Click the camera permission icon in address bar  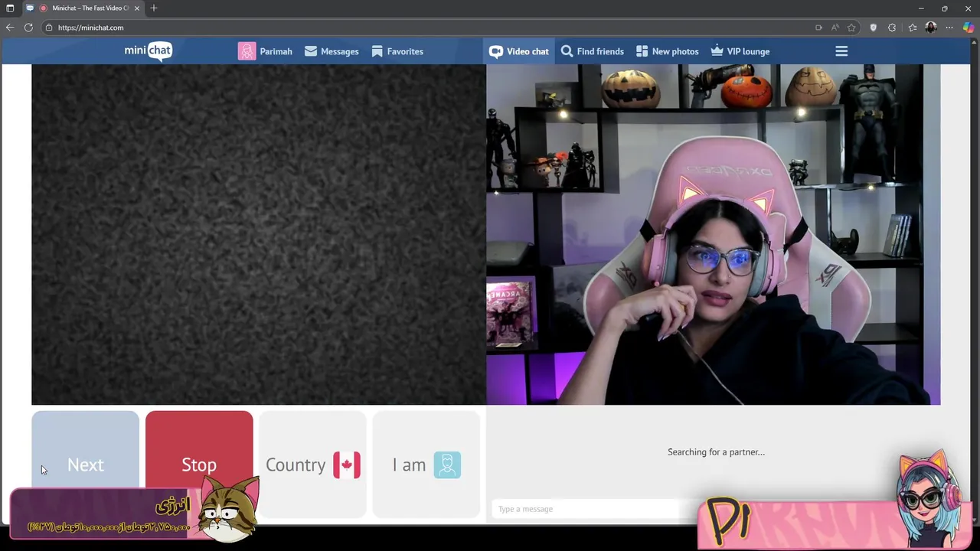pos(818,28)
